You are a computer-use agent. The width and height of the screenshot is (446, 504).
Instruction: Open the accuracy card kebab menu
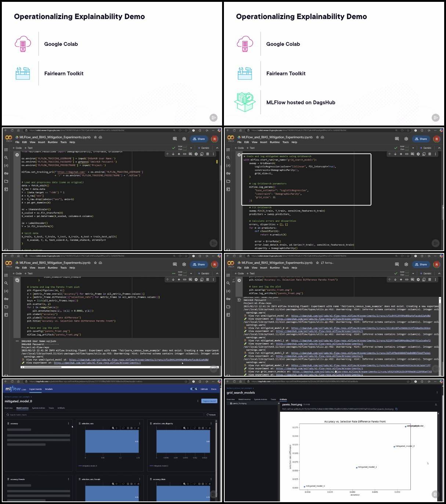[x=68, y=424]
